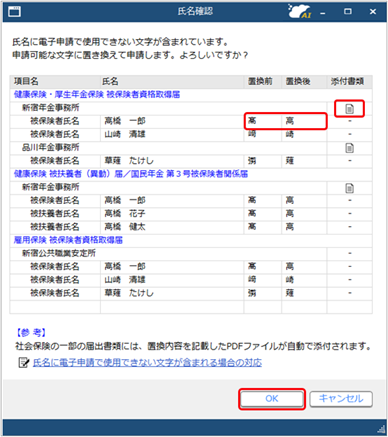
Task: Select 健康保険・厚生年金保険 被保険者資格取得届 heading
Action: (x=97, y=95)
